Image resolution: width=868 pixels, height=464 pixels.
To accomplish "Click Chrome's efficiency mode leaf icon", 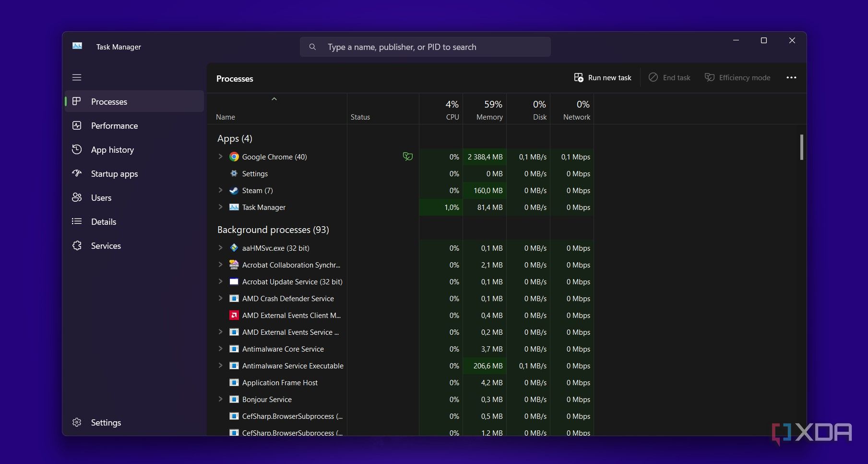I will point(408,157).
